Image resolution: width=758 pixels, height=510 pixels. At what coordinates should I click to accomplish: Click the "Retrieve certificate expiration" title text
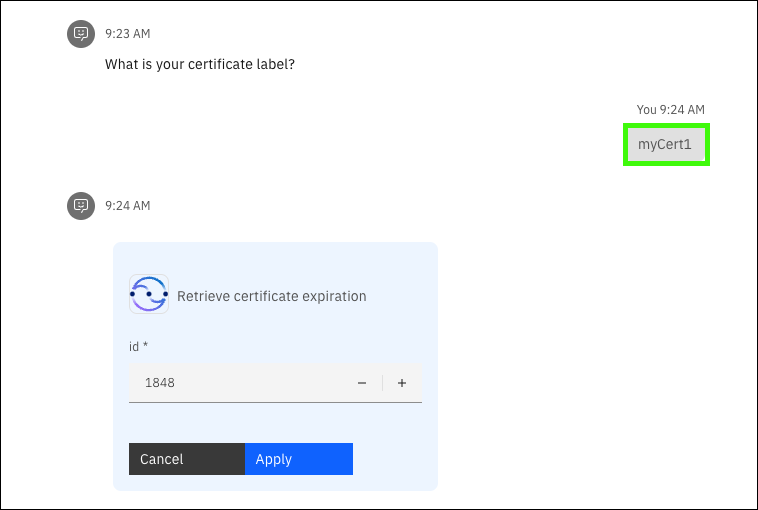(x=271, y=296)
